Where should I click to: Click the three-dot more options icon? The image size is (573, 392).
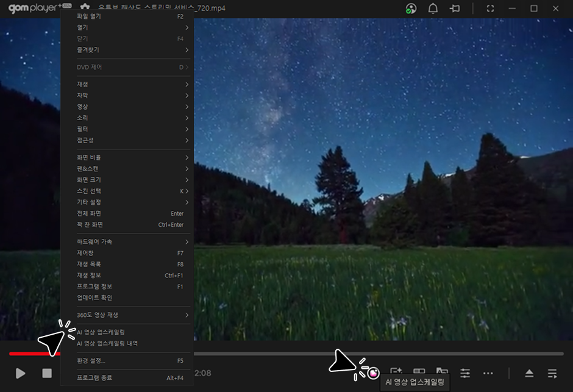pos(488,373)
